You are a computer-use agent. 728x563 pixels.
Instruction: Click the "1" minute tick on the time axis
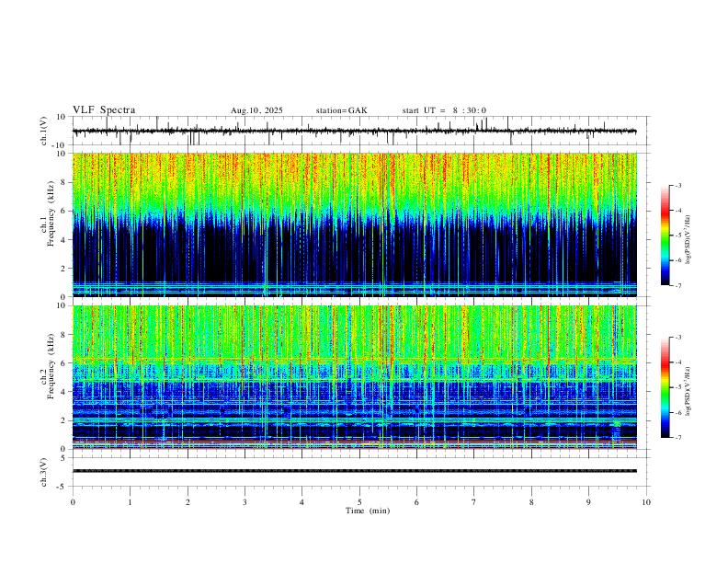tap(130, 502)
